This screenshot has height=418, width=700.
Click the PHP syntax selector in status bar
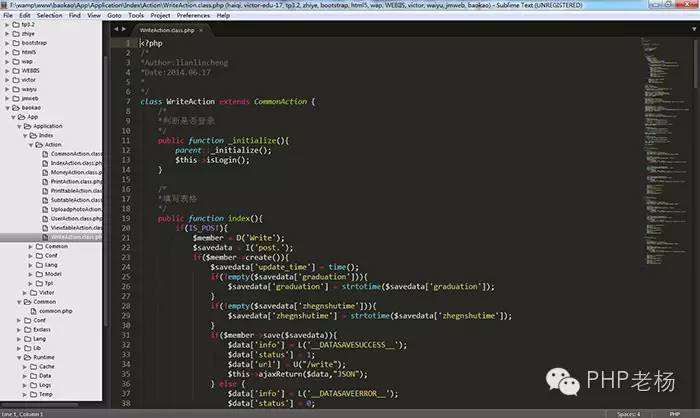[x=675, y=414]
